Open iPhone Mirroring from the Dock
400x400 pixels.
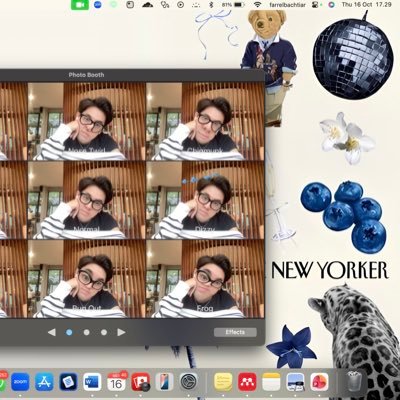click(164, 382)
